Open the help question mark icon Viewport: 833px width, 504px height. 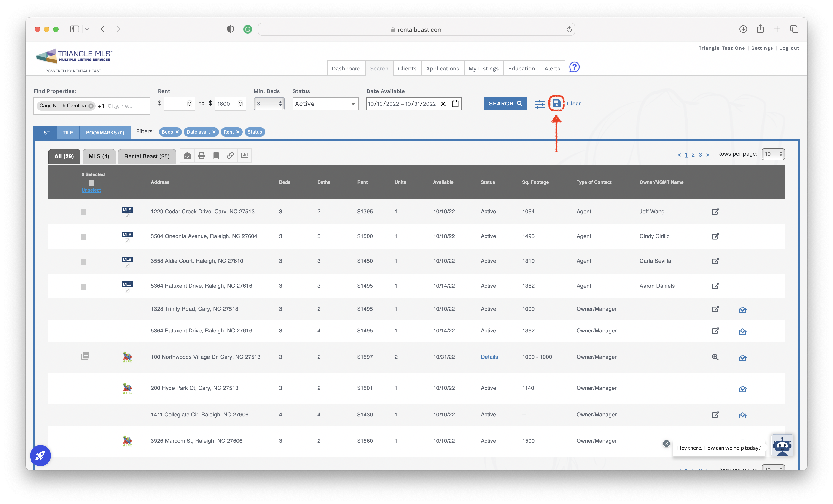pos(574,67)
